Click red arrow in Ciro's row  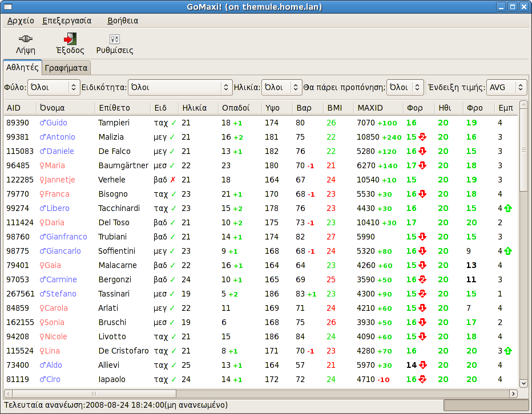[422, 379]
